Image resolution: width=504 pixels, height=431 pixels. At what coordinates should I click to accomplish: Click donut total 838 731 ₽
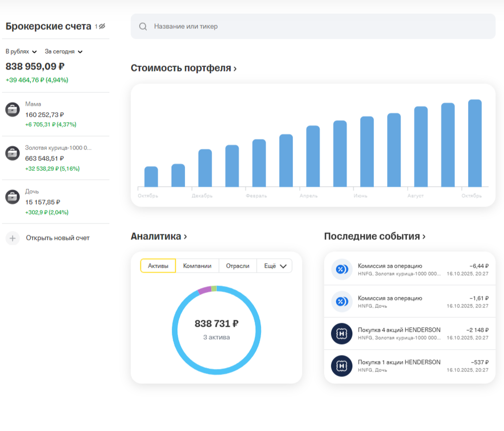(x=216, y=324)
